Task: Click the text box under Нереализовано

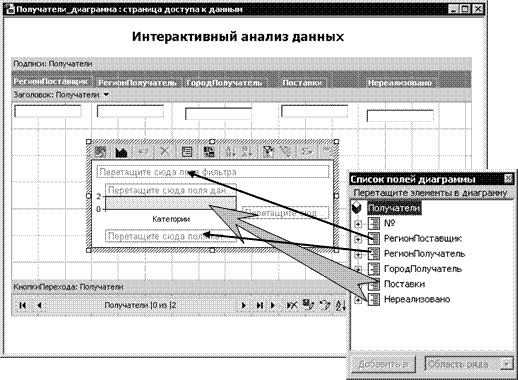Action: tap(400, 116)
